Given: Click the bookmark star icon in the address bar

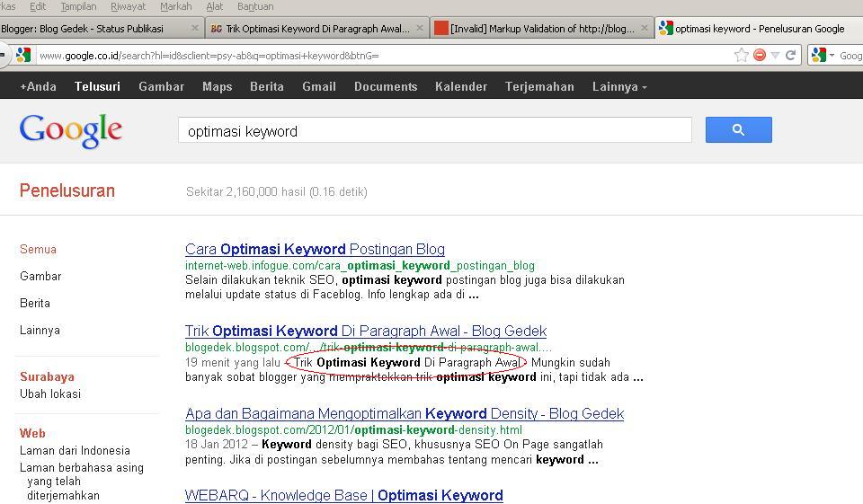Looking at the screenshot, I should pos(742,55).
